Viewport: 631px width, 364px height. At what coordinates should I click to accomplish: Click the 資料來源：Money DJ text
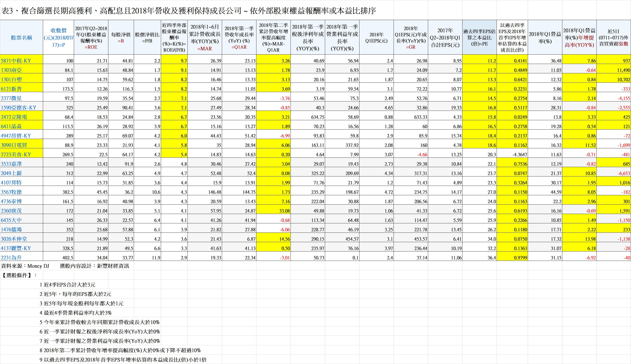(25, 266)
